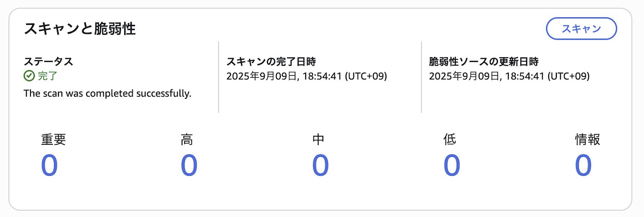
Task: Open the 重要 severity count link
Action: coord(49,165)
